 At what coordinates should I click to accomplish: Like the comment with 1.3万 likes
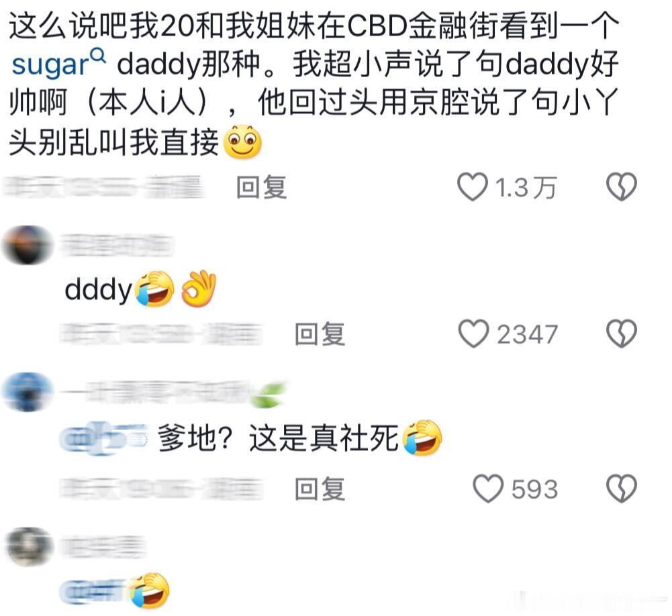(473, 187)
